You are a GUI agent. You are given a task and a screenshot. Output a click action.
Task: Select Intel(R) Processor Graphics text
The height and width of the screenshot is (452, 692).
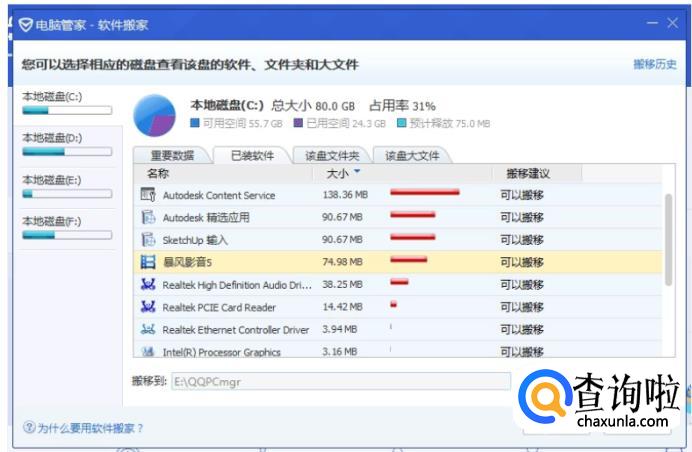coord(222,352)
